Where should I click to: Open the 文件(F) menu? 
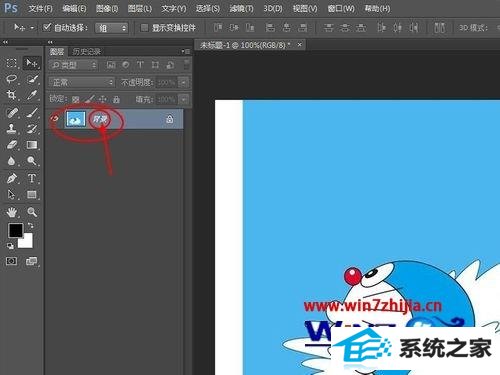coord(40,8)
